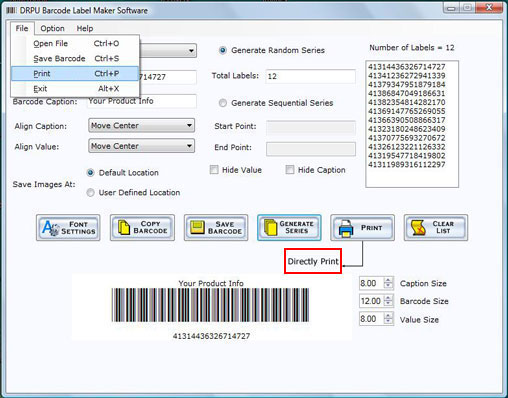This screenshot has height=398, width=508.
Task: Click the barcode app icon in title bar
Action: tap(11, 10)
